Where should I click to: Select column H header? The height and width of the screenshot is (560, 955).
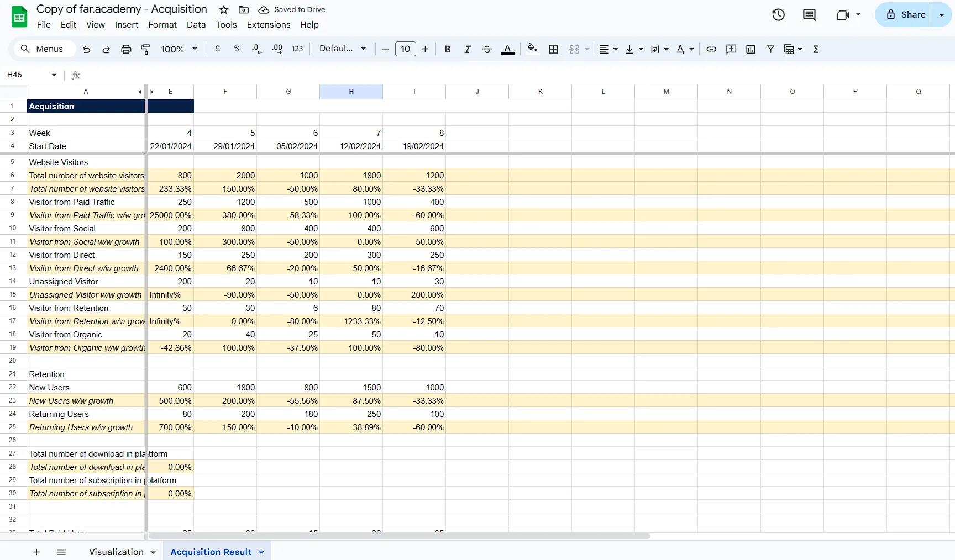(351, 92)
